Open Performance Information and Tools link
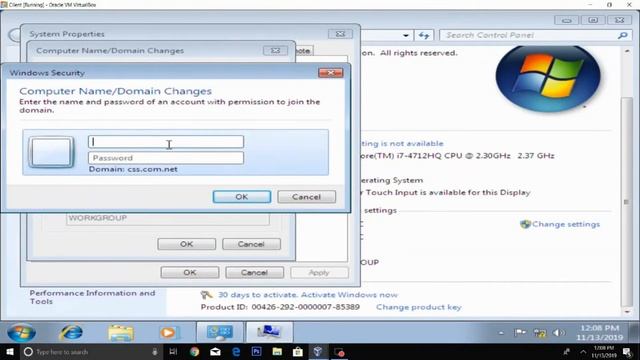The width and height of the screenshot is (640, 360). click(x=92, y=297)
